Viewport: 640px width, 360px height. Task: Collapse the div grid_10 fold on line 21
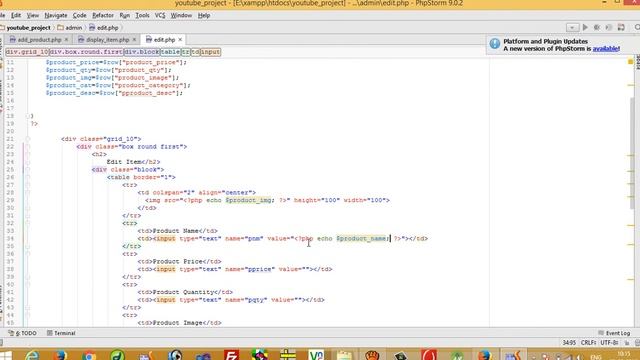click(27, 139)
